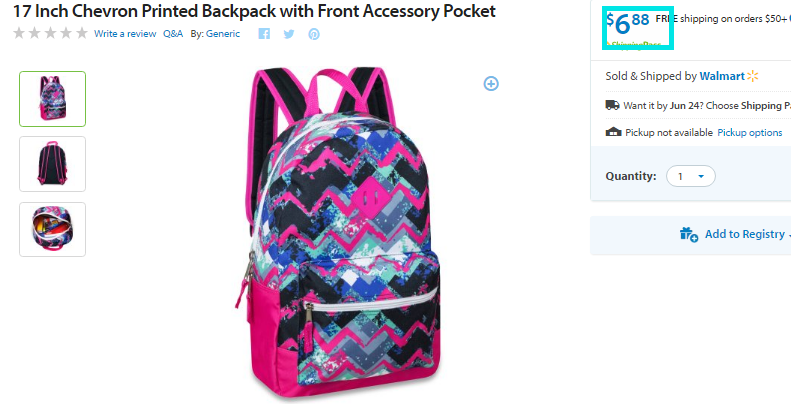
Task: Share product on Facebook icon
Action: [x=264, y=34]
